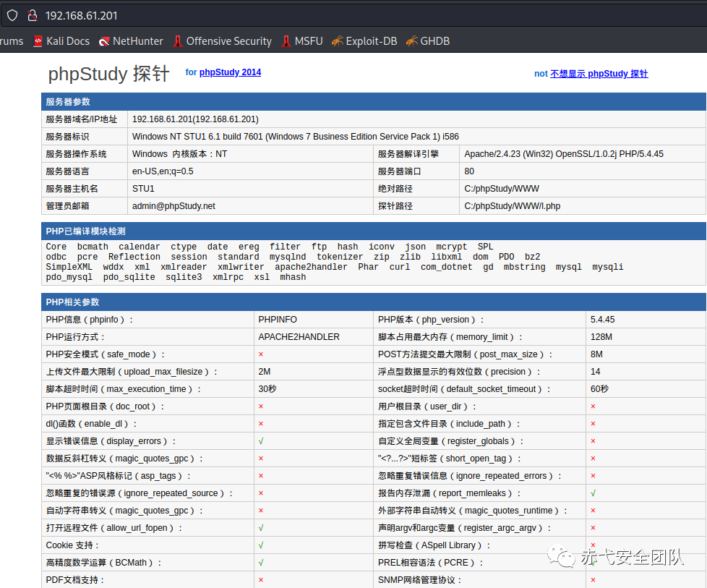The image size is (707, 588).
Task: Click the server port value 80
Action: click(469, 171)
